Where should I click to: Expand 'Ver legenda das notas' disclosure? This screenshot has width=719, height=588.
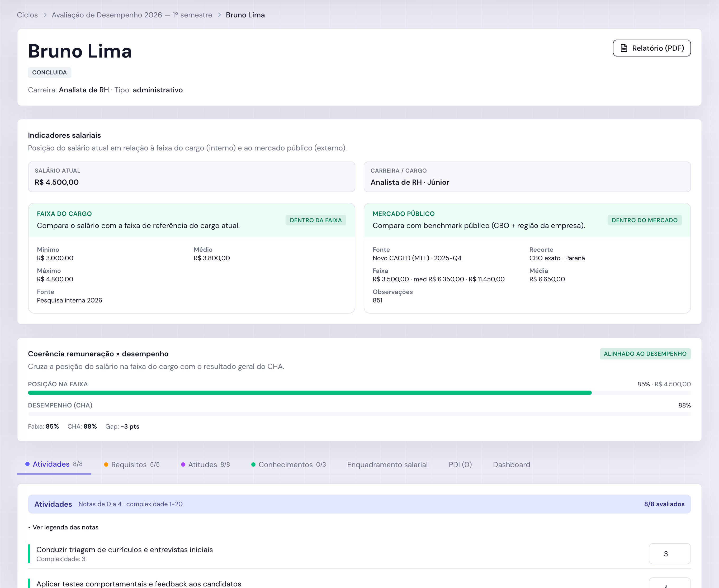coord(63,527)
